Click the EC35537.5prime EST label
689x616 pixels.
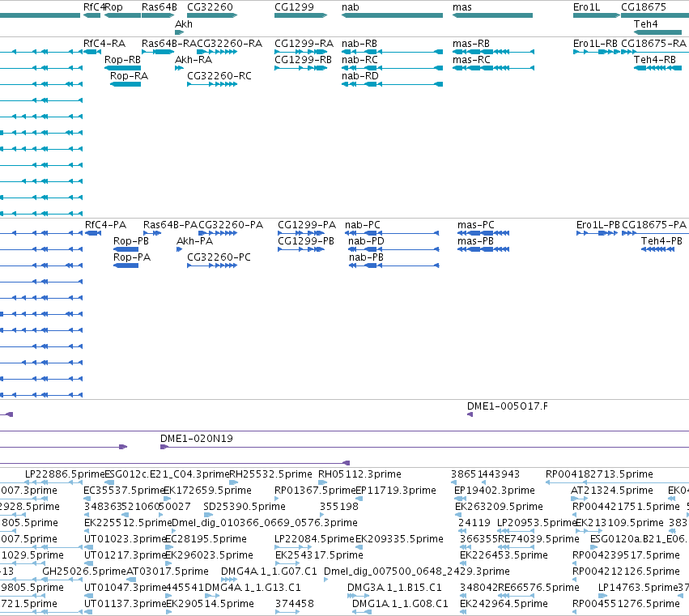tap(124, 491)
